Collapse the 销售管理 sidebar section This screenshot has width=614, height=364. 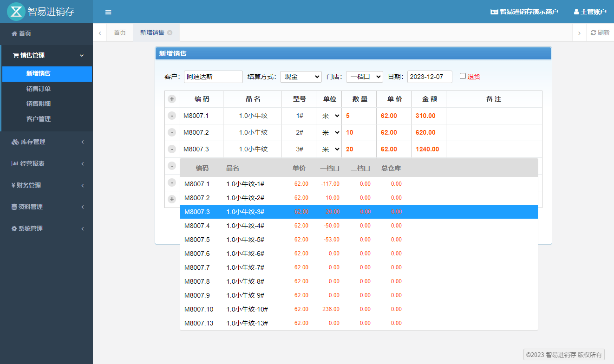pyautogui.click(x=47, y=55)
